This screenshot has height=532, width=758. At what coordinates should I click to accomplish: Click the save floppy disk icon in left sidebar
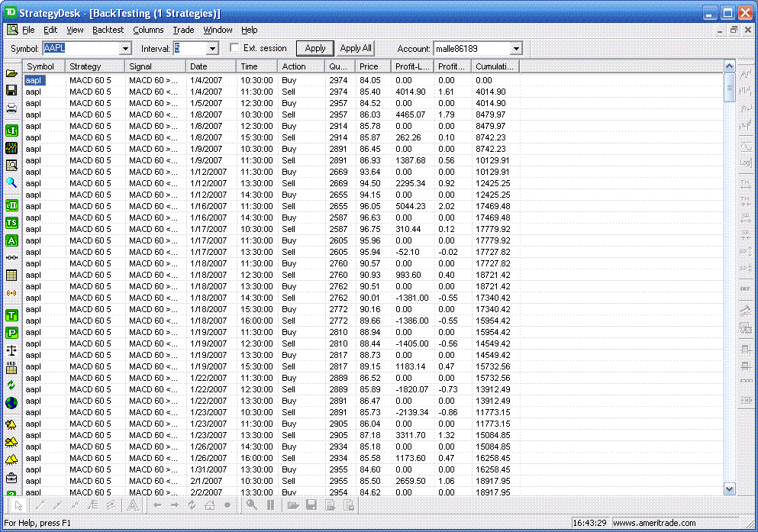click(x=11, y=91)
